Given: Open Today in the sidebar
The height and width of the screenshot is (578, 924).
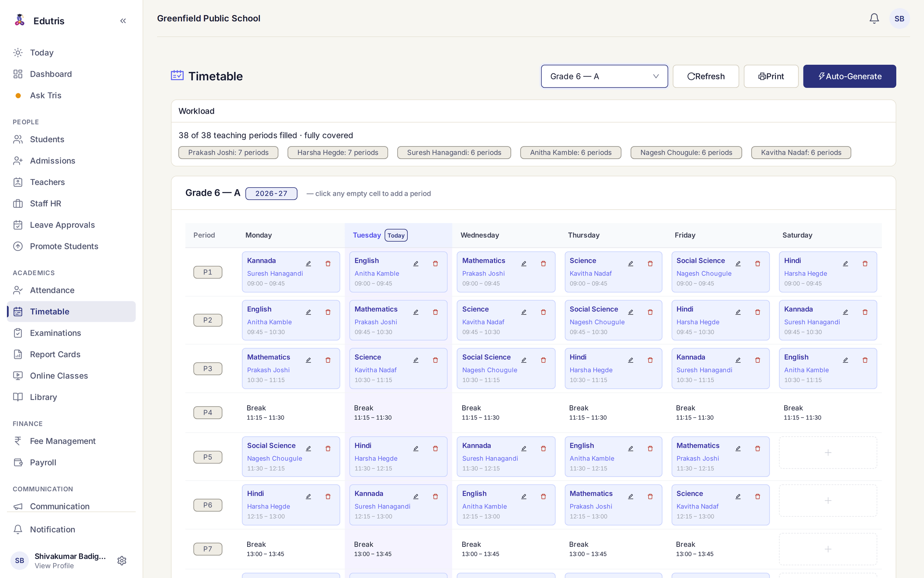Looking at the screenshot, I should [72, 52].
